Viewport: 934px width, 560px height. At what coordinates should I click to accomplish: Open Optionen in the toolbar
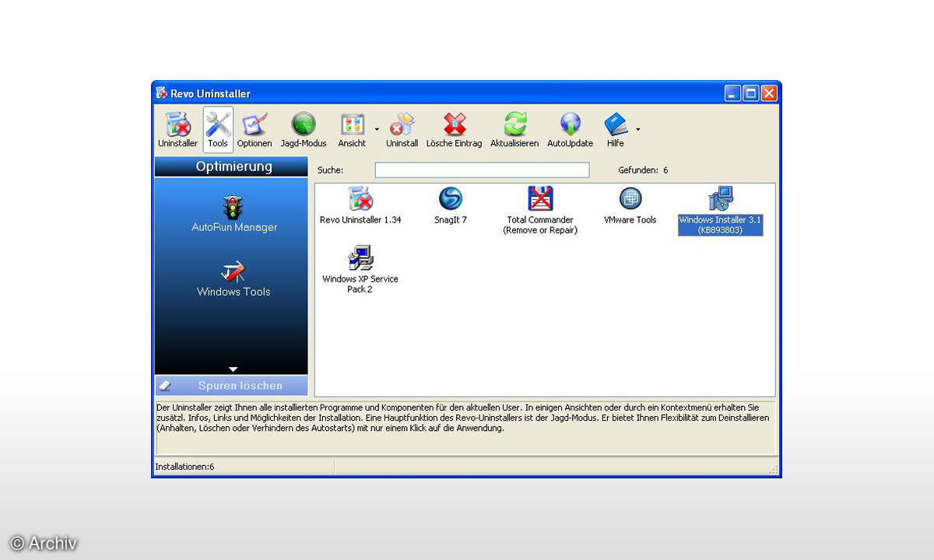[255, 130]
